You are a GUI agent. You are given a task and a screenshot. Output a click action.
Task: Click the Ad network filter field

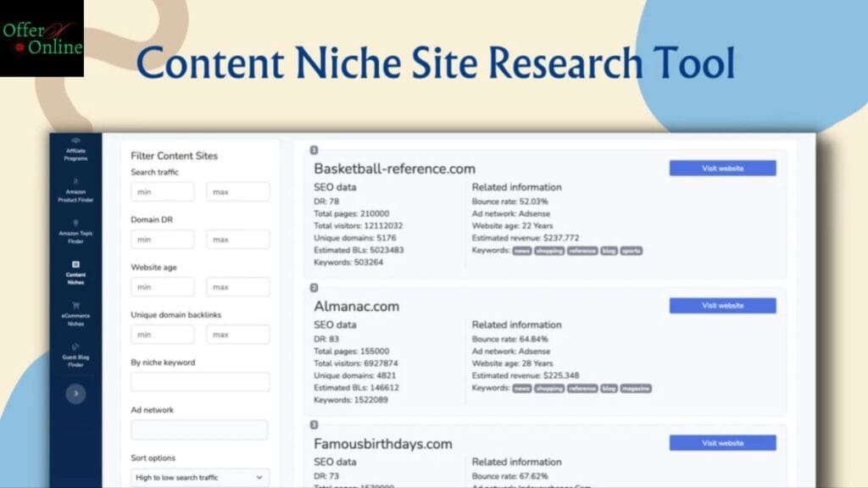200,430
